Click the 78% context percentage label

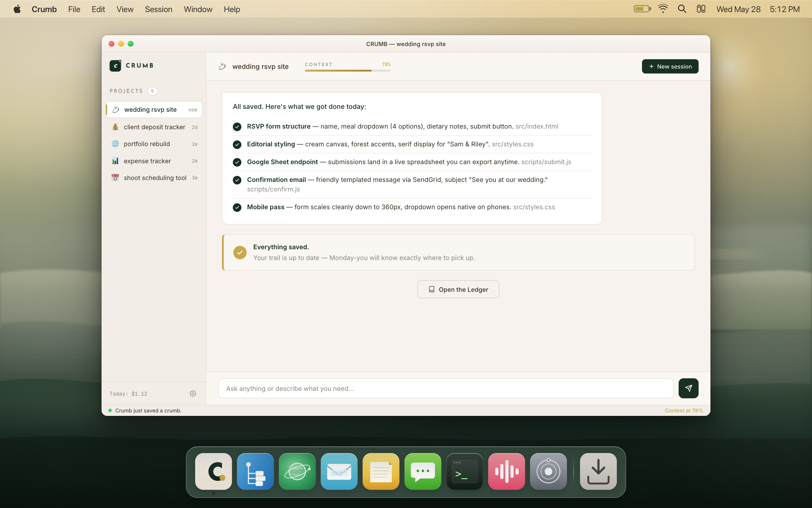point(386,64)
